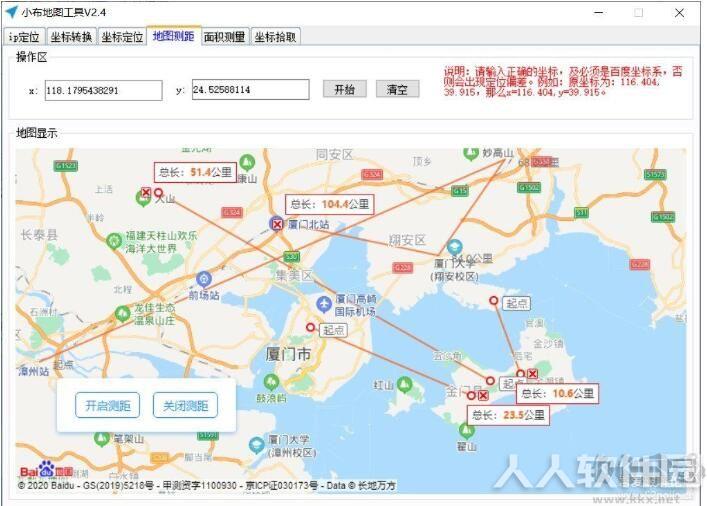Click the 妙高山 mountain icon

471,153
